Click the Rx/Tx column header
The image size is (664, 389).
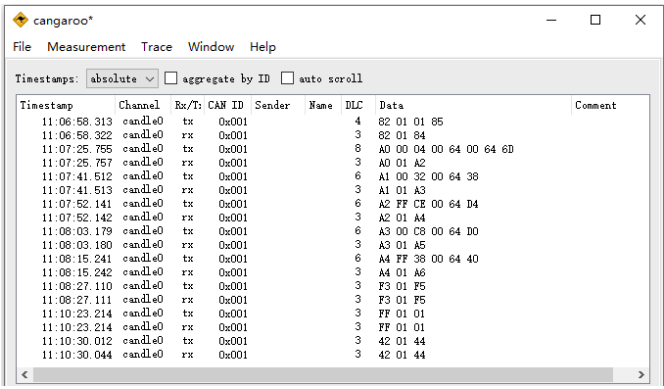tap(188, 105)
